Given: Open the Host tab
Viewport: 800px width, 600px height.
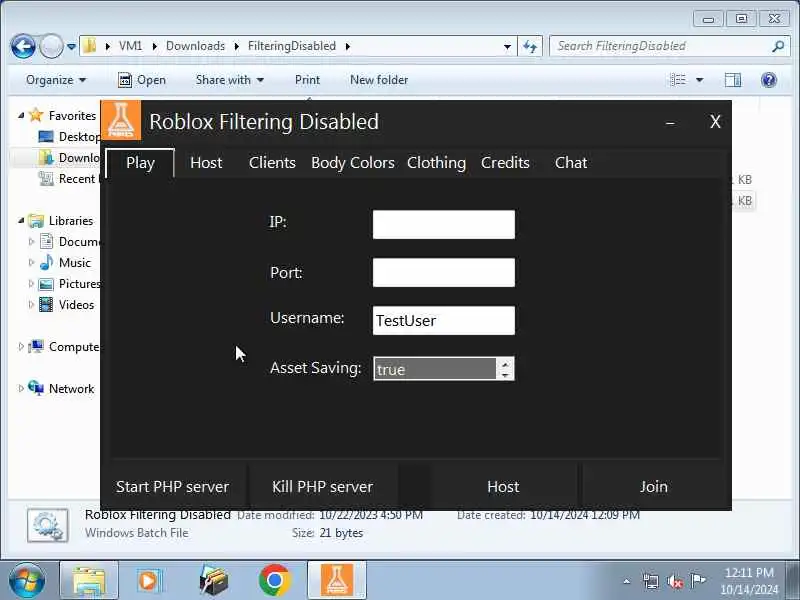Looking at the screenshot, I should tap(206, 163).
